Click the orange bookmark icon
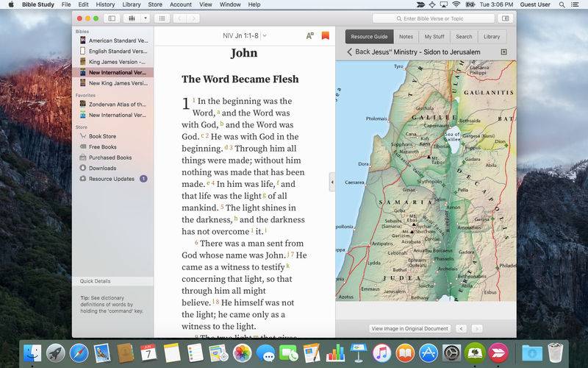Viewport: 588px width, 368px height. [x=325, y=35]
